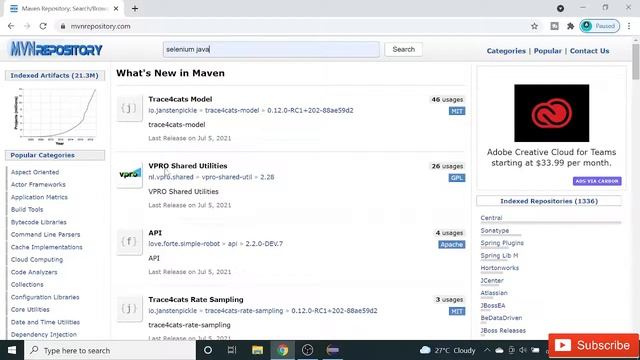Screen dimensions: 640x360
Task: Open the Central repository link
Action: pyautogui.click(x=491, y=218)
